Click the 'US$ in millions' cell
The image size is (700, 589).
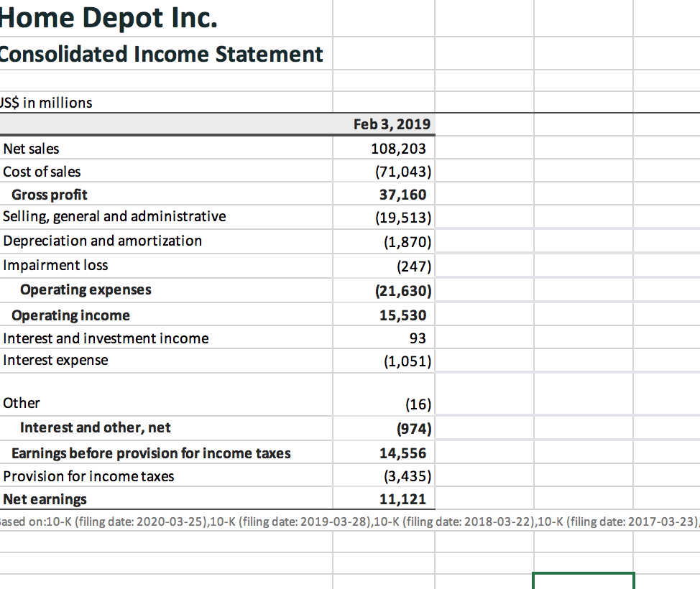pos(166,103)
